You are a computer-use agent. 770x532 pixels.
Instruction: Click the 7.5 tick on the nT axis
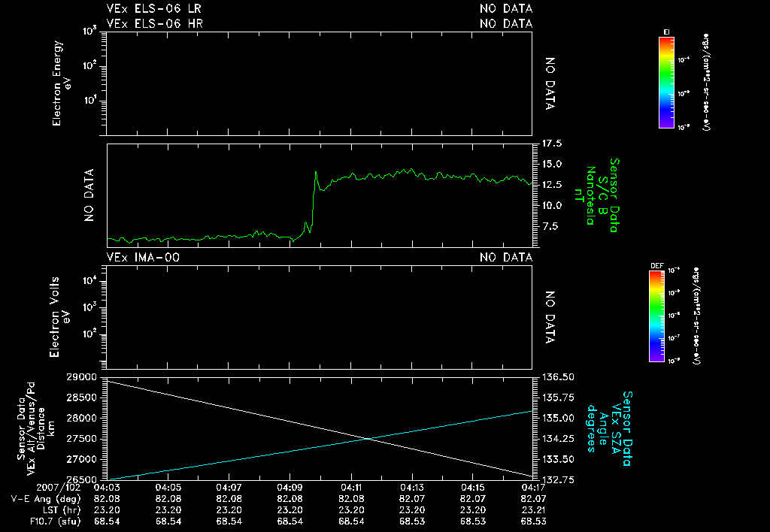click(550, 226)
